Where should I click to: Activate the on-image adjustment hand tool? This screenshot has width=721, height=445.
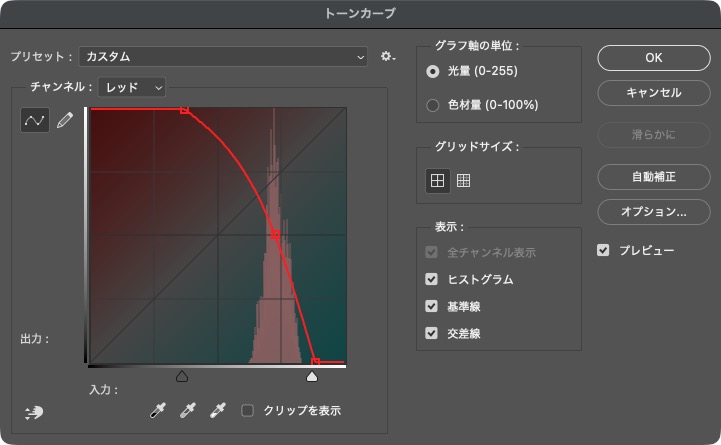pos(34,412)
